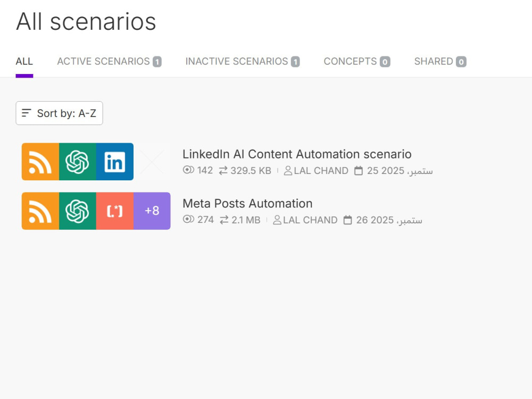
Task: Click OpenAI icon on Meta Posts row
Action: coord(78,211)
